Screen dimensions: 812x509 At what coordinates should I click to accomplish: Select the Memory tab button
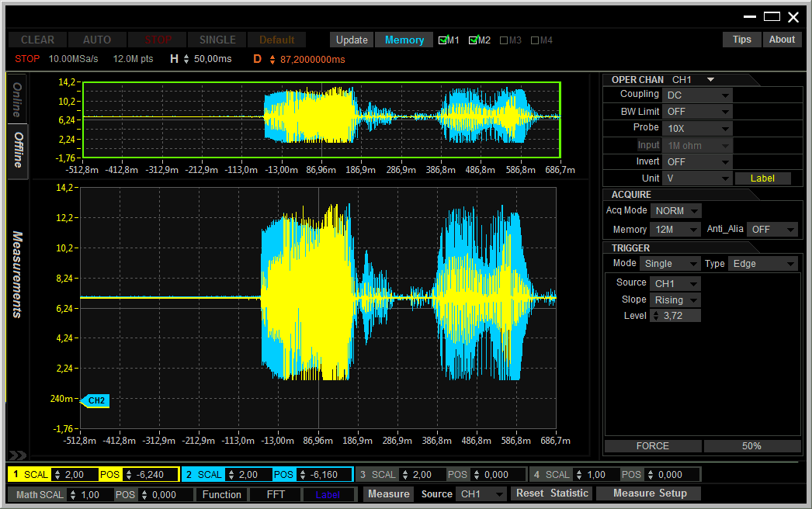404,40
